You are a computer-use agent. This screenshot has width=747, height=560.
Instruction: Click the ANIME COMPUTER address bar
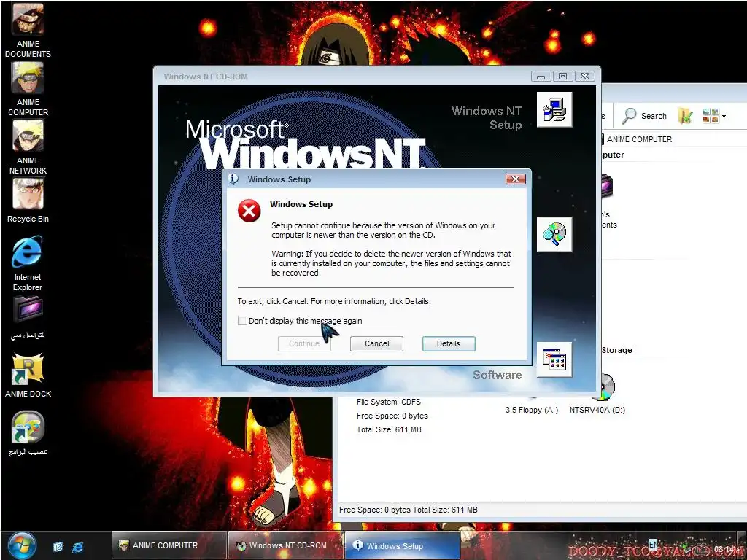click(x=673, y=139)
